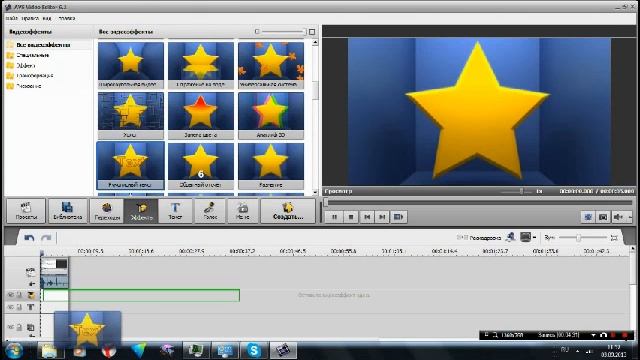This screenshot has height=360, width=640.
Task: Open the fourth effects category folder
Action: [x=35, y=76]
